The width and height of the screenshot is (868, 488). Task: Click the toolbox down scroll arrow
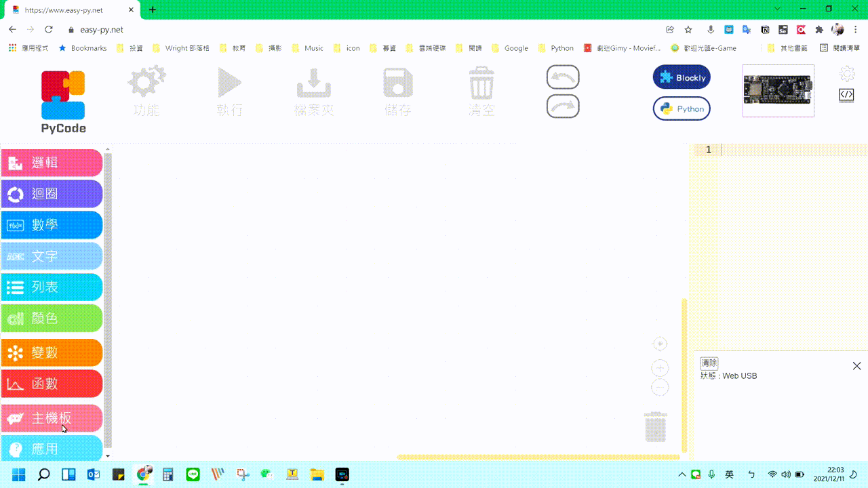click(108, 457)
